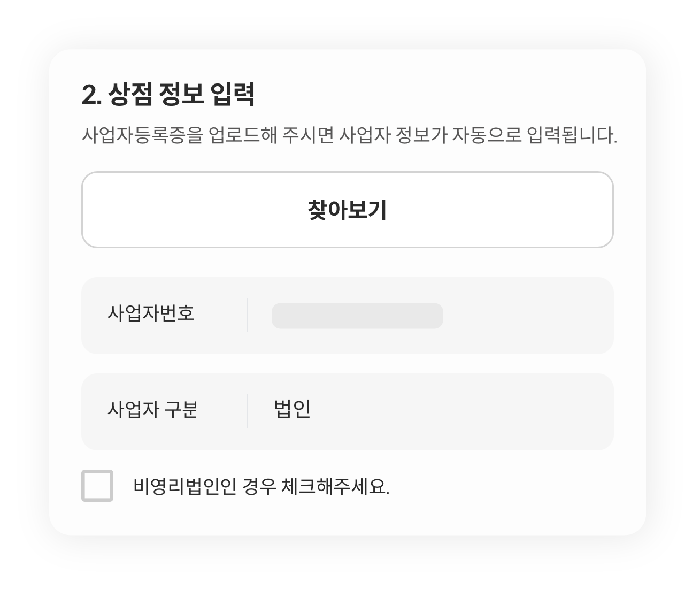The height and width of the screenshot is (589, 700).
Task: Click the word 업로드해 in the description
Action: (x=243, y=135)
